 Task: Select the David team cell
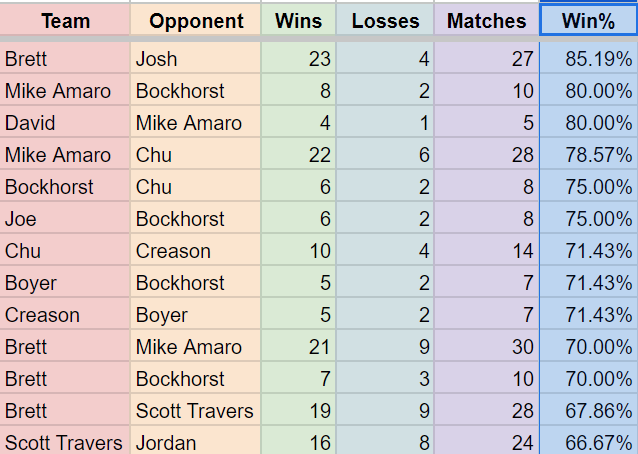[x=65, y=122]
